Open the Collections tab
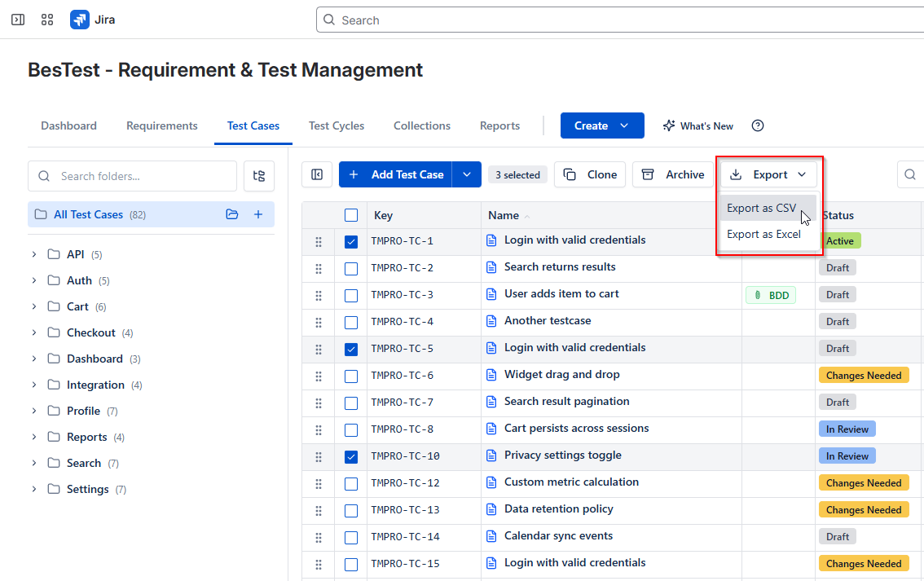The image size is (924, 581). pyautogui.click(x=422, y=125)
